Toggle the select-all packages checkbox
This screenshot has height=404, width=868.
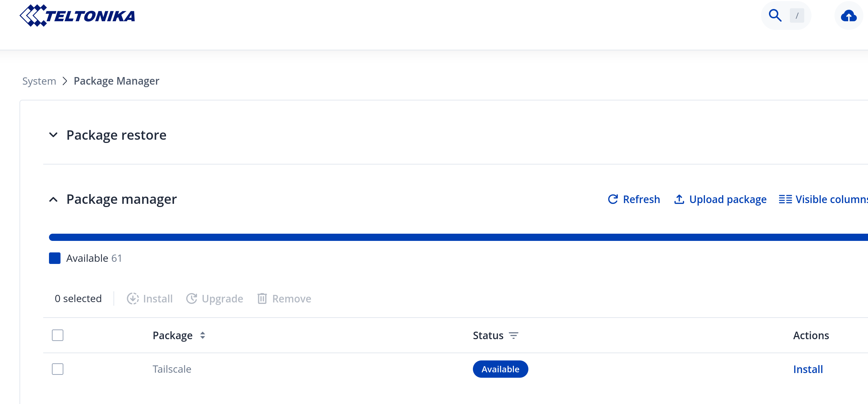coord(58,335)
